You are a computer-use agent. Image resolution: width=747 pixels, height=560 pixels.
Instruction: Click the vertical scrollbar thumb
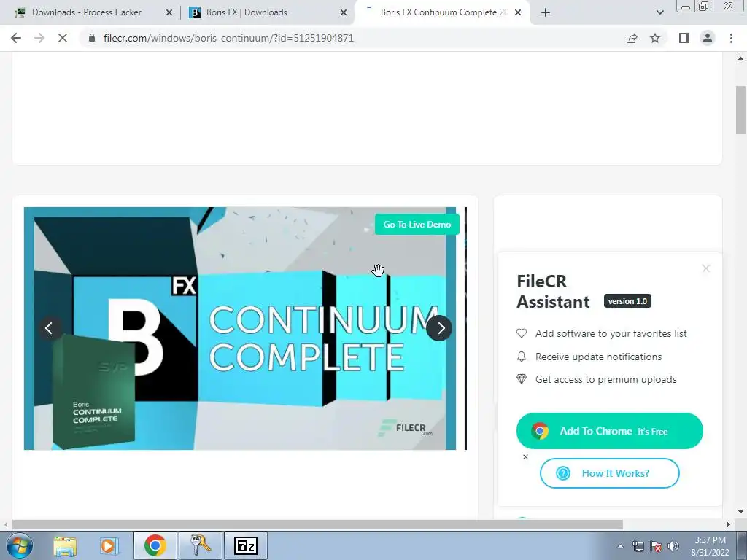coord(740,110)
